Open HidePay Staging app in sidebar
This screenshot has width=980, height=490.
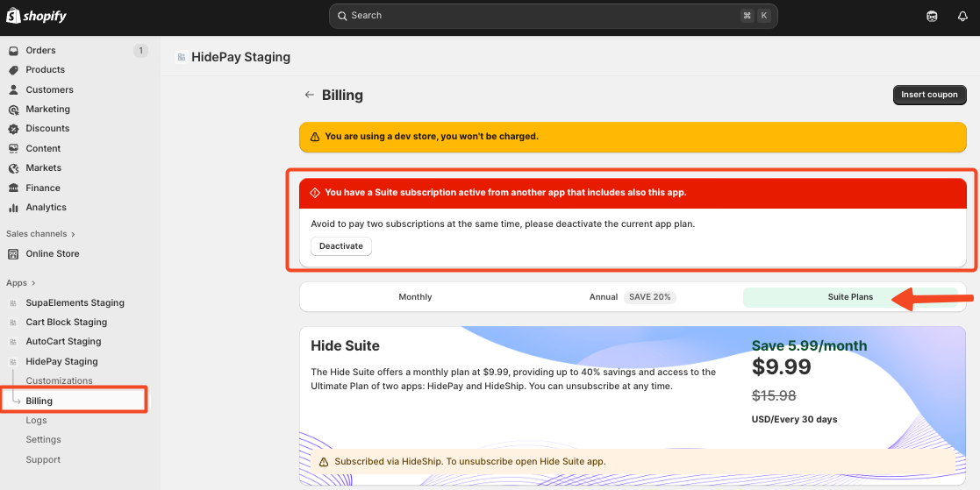click(x=61, y=361)
